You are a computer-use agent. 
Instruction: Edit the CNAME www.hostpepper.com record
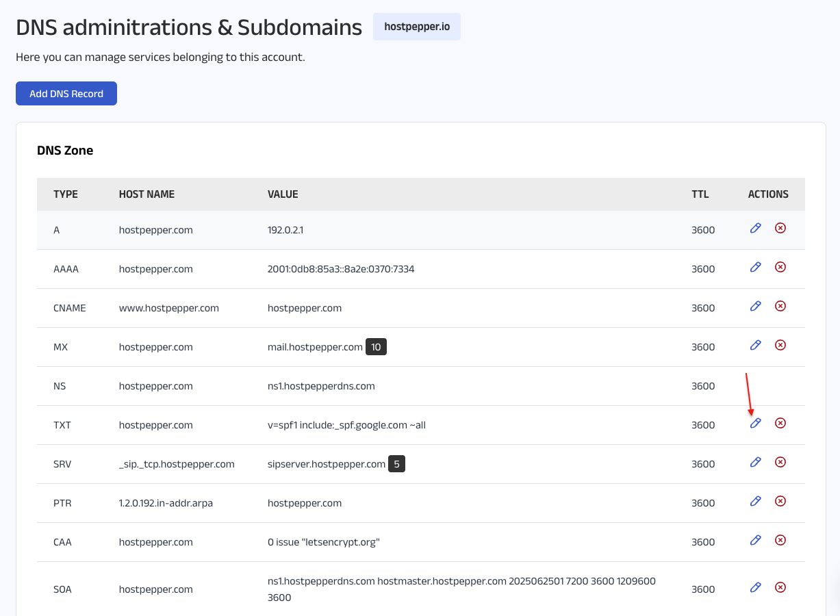(756, 306)
